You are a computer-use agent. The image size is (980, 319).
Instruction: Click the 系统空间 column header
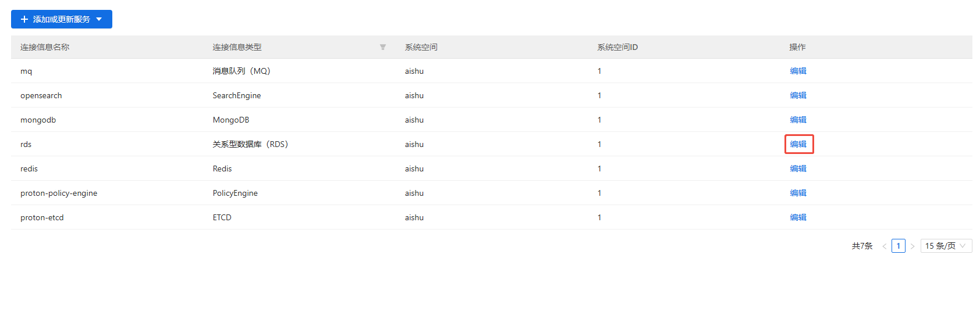coord(421,47)
